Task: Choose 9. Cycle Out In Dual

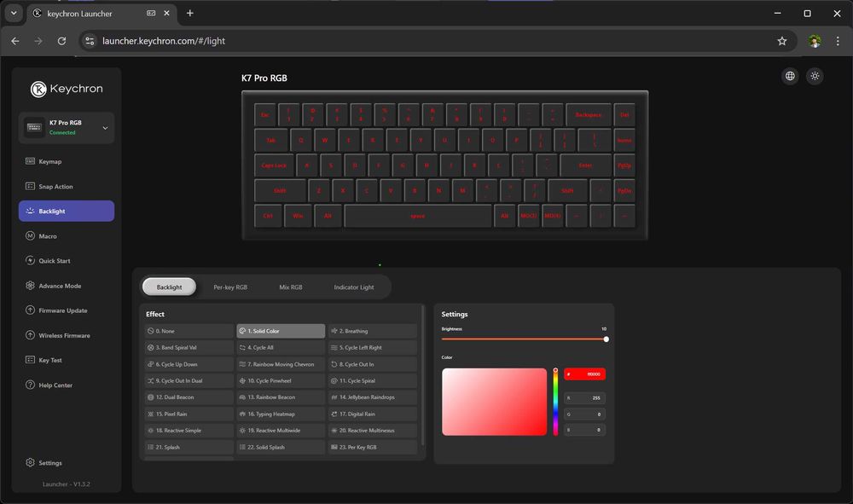Action: tap(189, 380)
